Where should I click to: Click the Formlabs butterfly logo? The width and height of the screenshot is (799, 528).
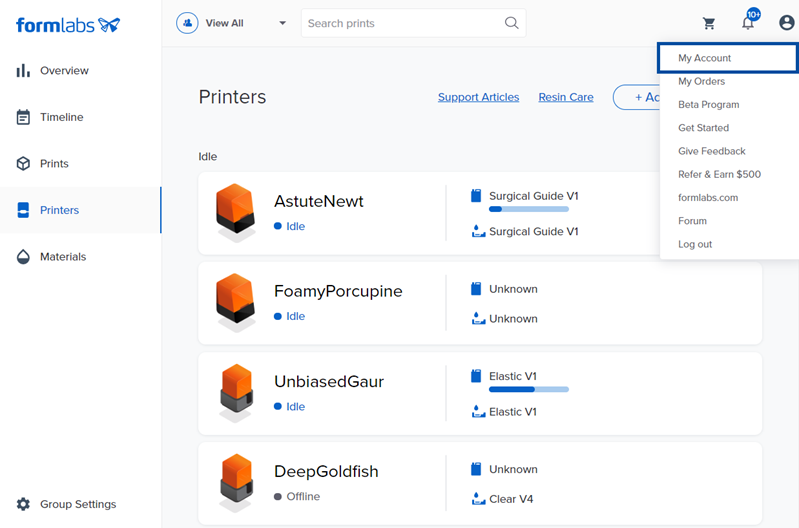point(109,24)
